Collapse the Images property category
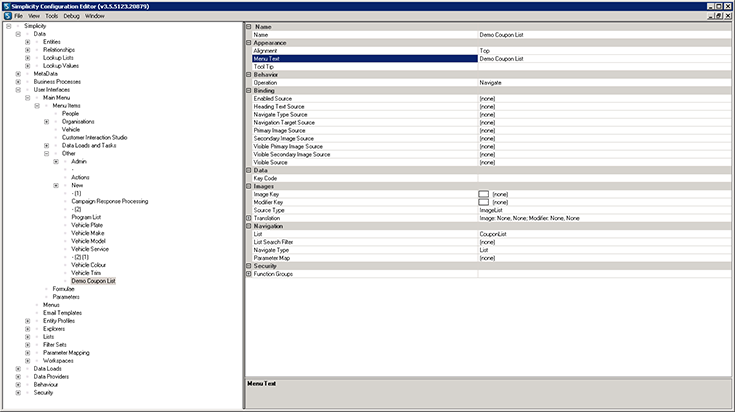Image resolution: width=735 pixels, height=412 pixels. (249, 186)
